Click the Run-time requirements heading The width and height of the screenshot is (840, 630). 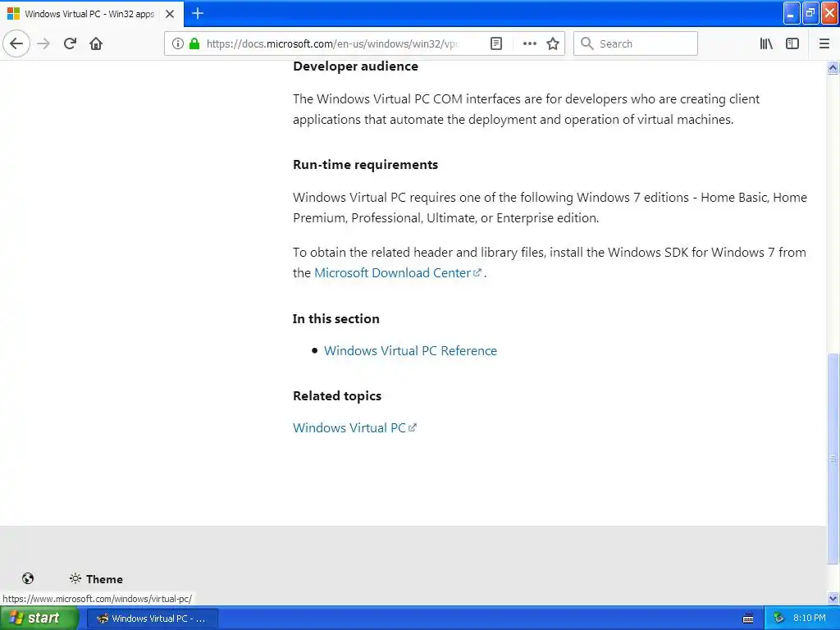tap(365, 165)
